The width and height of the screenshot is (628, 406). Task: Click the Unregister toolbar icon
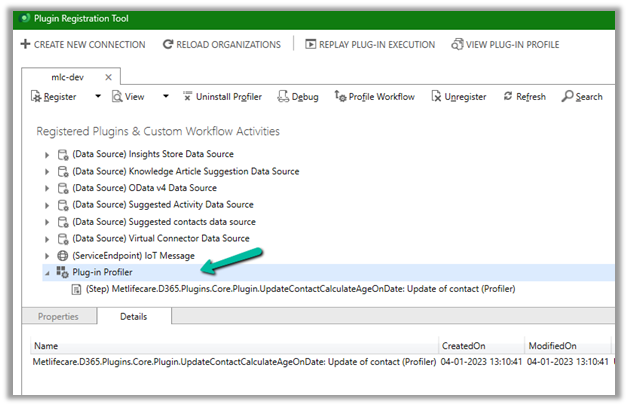(x=436, y=97)
